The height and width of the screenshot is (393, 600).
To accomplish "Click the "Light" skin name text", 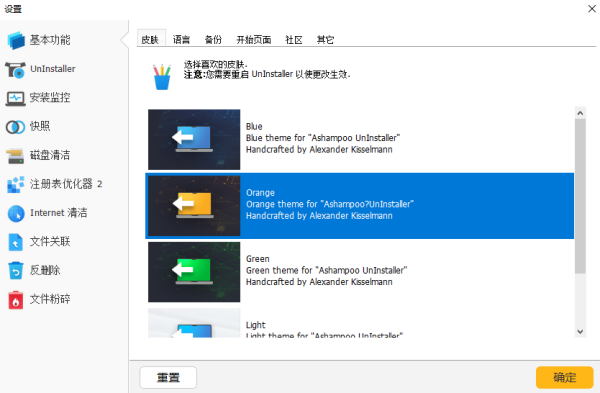I will click(256, 325).
